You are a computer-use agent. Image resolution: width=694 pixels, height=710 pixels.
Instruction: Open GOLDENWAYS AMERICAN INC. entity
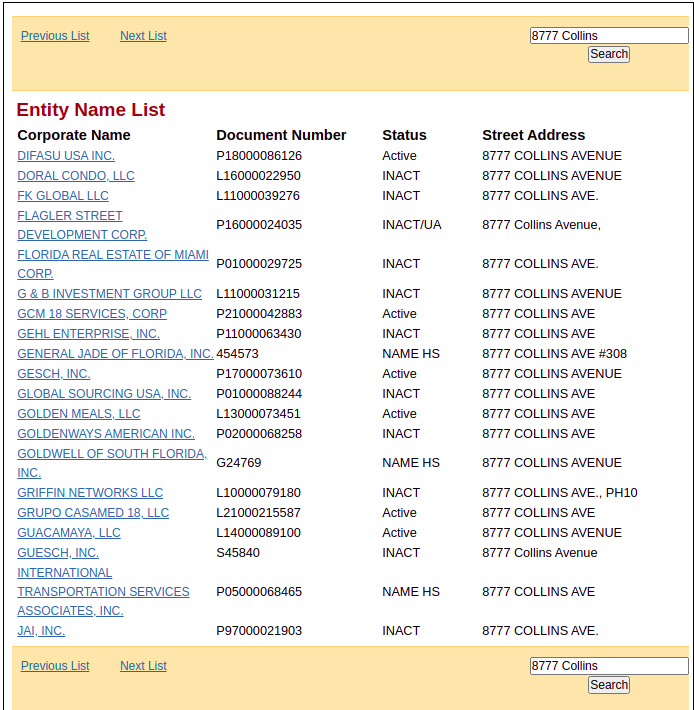(x=106, y=433)
